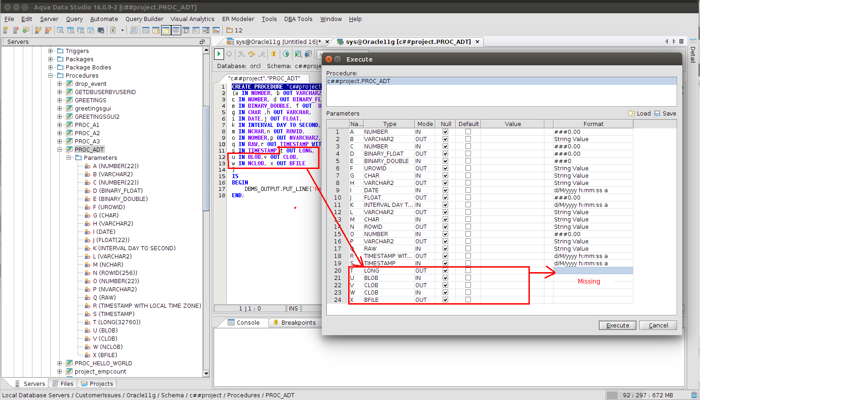Open the Query menu
The image size is (868, 400).
(74, 19)
